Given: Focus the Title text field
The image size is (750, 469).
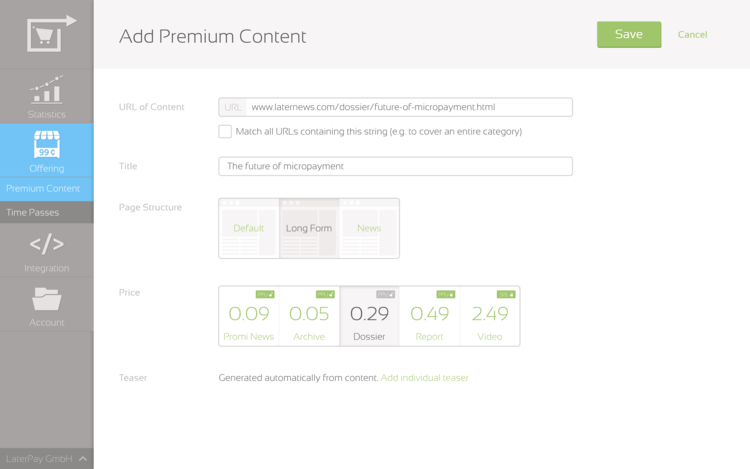Looking at the screenshot, I should tap(395, 166).
